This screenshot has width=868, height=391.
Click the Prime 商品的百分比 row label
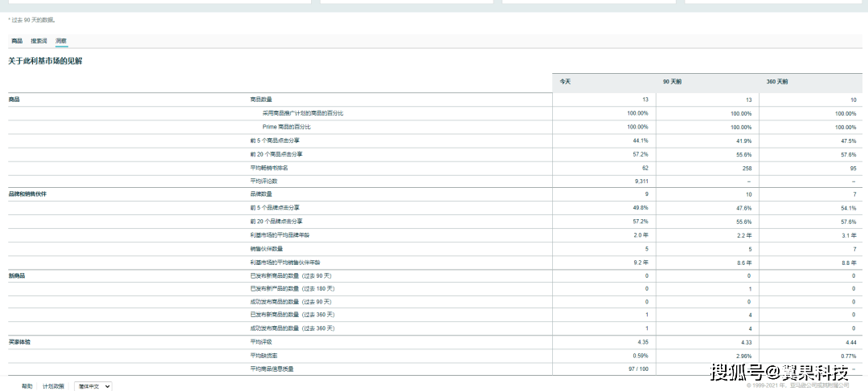[x=286, y=127]
